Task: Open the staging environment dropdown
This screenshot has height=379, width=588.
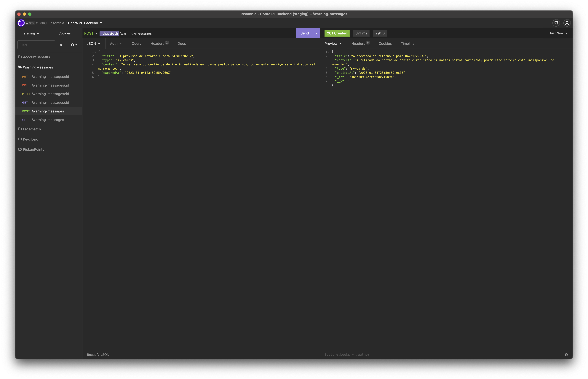Action: pos(31,33)
